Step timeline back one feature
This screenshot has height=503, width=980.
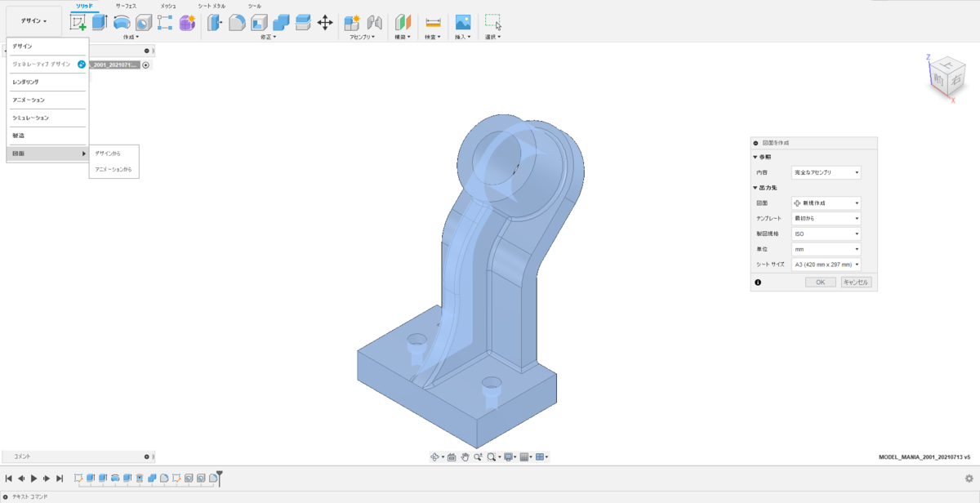click(21, 479)
